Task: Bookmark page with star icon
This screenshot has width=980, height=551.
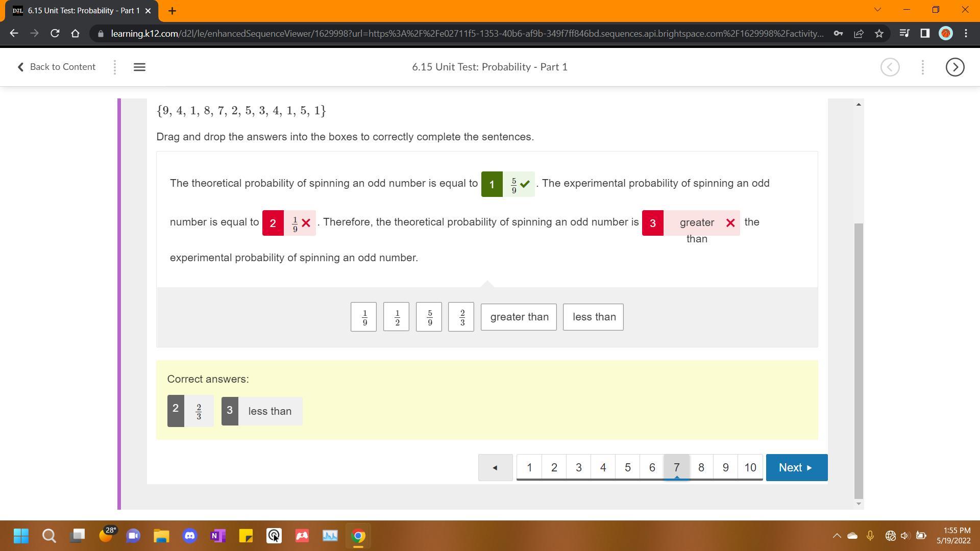Action: coord(879,34)
